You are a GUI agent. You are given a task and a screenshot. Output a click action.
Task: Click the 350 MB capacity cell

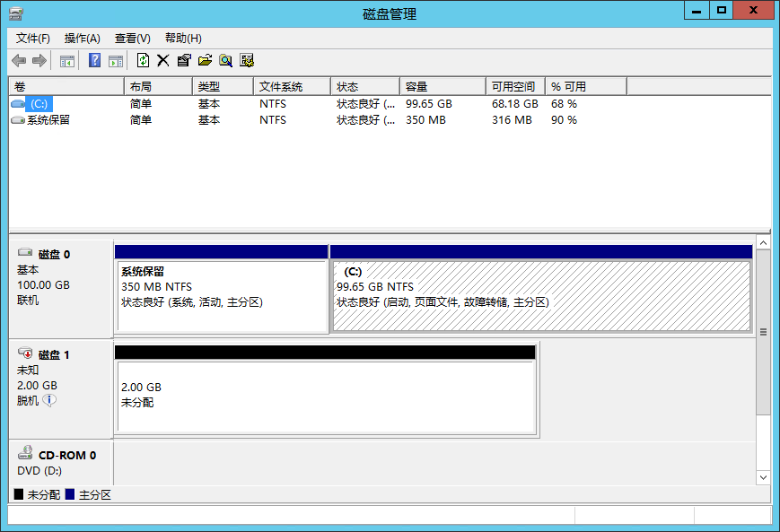[x=425, y=120]
